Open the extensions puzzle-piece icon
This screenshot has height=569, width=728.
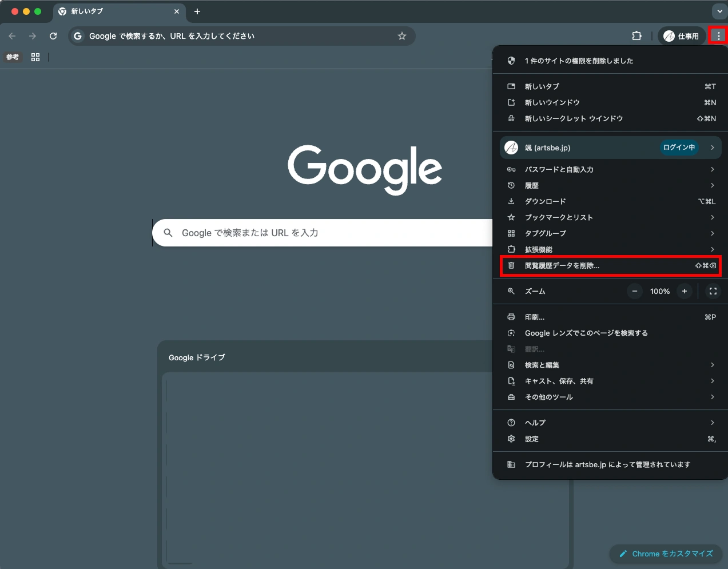(x=636, y=35)
